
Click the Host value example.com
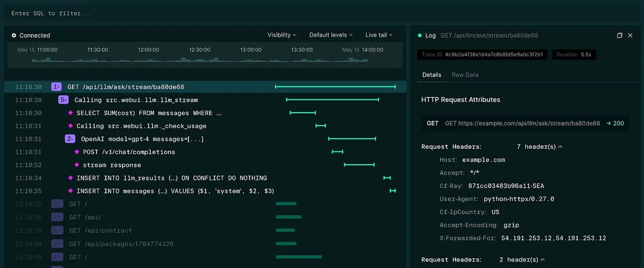(x=484, y=160)
